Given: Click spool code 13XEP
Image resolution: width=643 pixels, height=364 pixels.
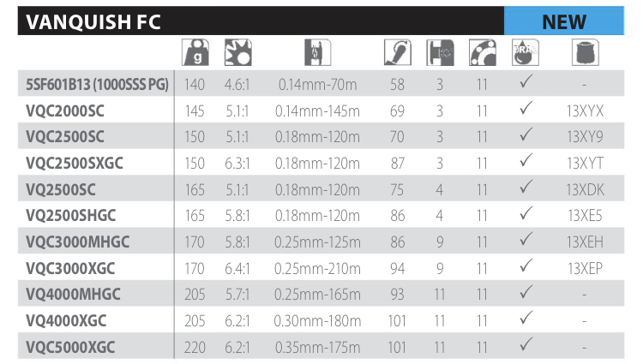Looking at the screenshot, I should click(x=585, y=269).
